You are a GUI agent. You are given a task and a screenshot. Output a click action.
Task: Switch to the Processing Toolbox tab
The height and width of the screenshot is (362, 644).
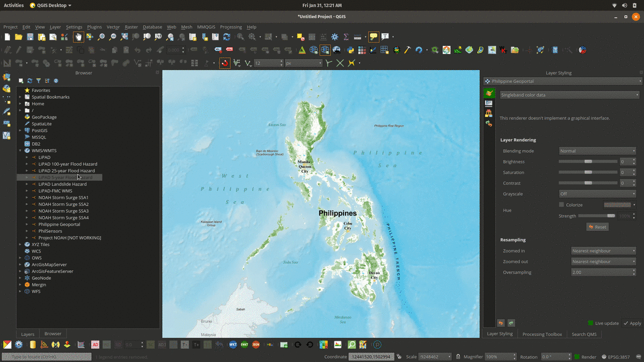[542, 334]
